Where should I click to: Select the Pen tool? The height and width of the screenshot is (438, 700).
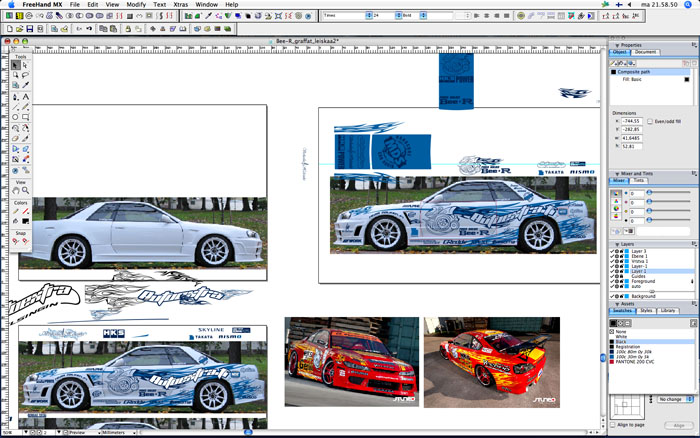click(16, 96)
